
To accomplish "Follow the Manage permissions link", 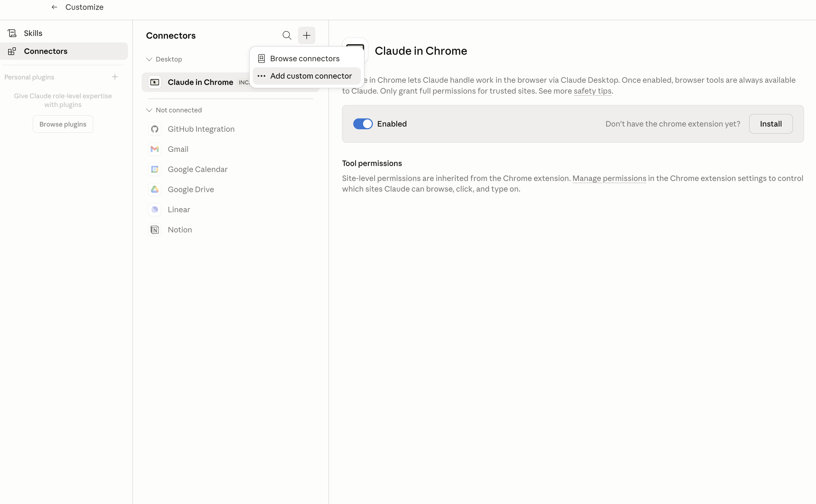I will pos(609,178).
